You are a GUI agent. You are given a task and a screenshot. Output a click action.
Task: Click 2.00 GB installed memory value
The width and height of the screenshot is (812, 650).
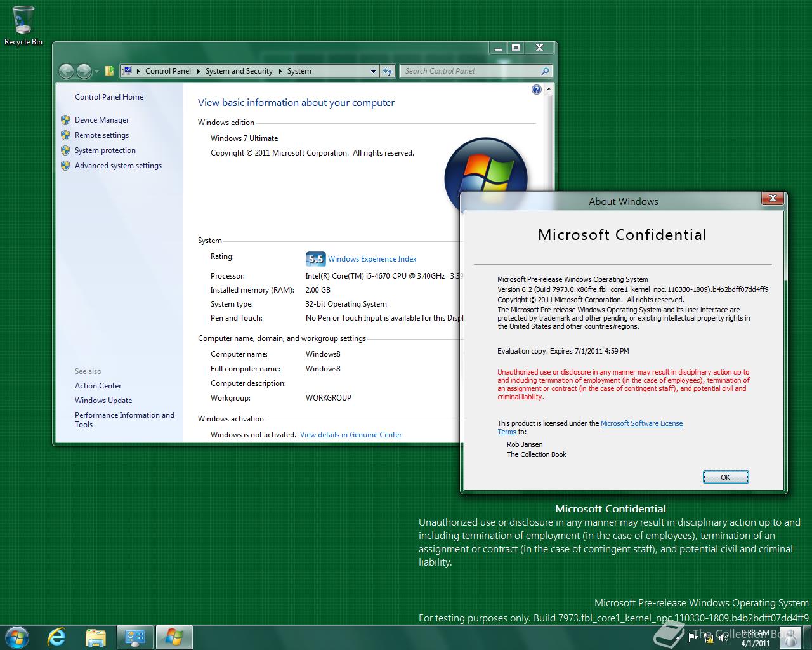coord(318,290)
